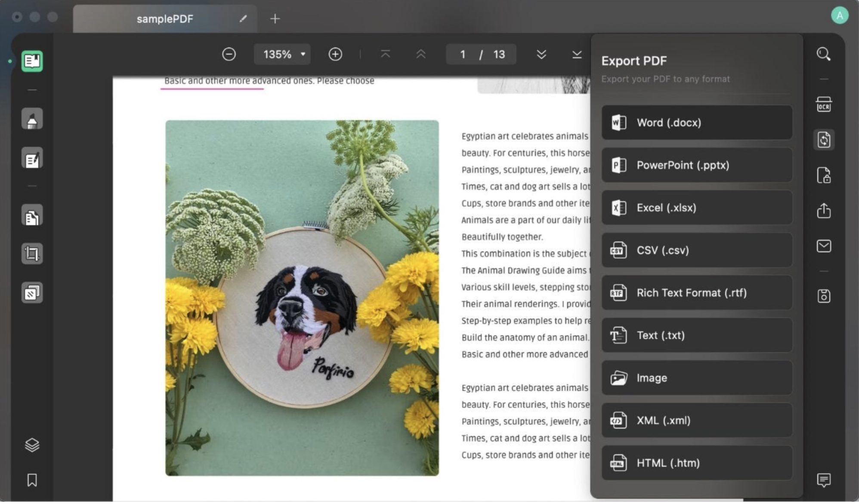Export the PDF as HTML (.htm)

point(696,463)
